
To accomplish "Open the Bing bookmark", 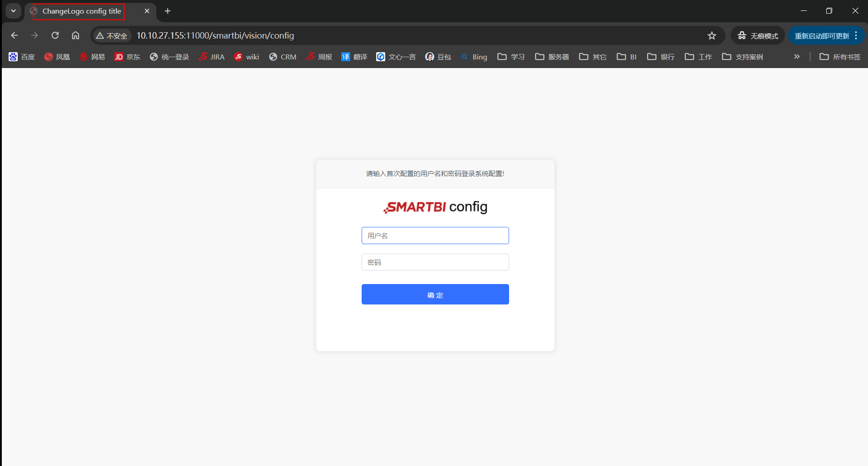I will point(474,57).
